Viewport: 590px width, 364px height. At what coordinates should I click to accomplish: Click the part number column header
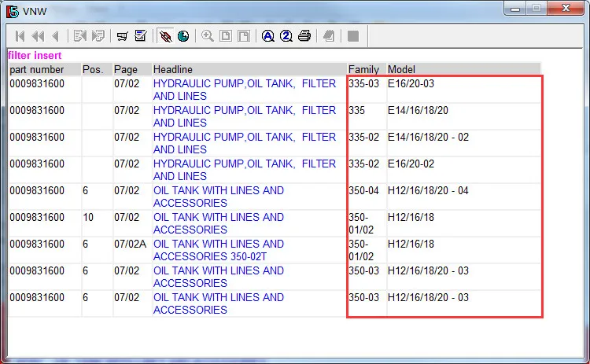(x=44, y=70)
